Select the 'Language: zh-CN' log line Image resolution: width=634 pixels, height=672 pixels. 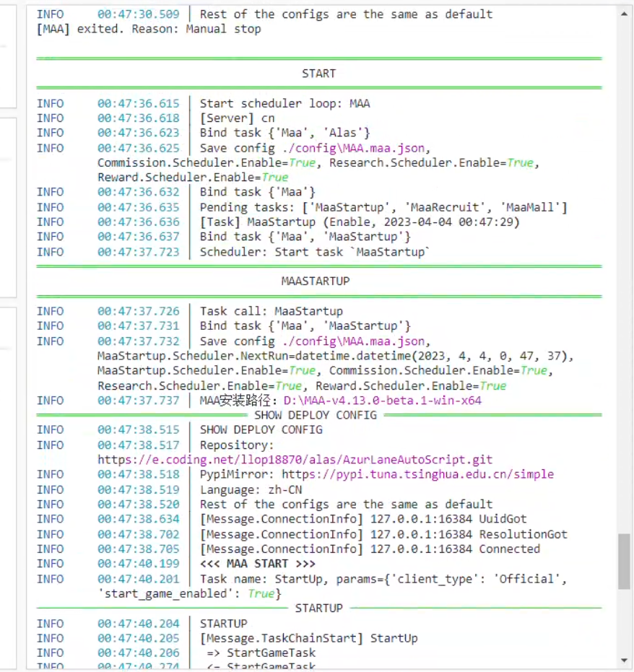240,489
